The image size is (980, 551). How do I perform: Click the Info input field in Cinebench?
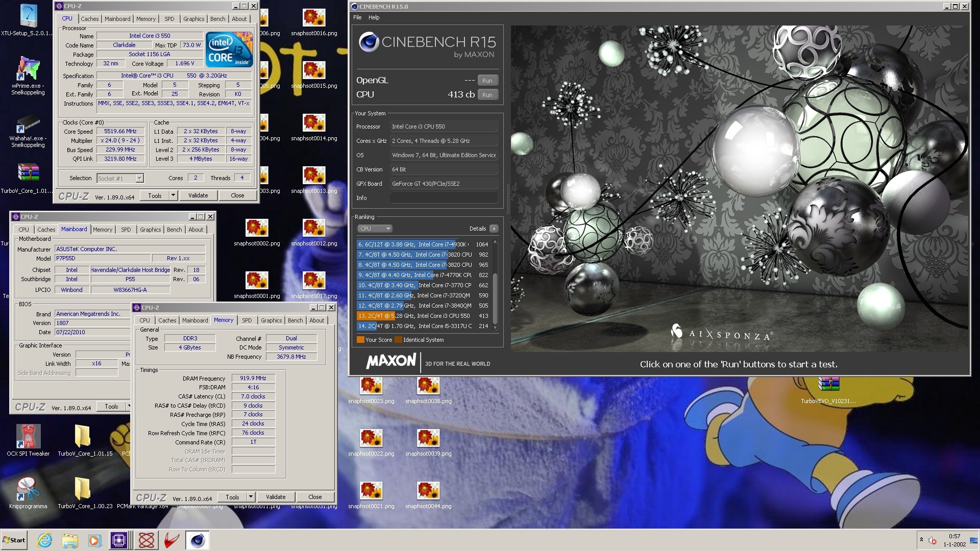tap(444, 198)
